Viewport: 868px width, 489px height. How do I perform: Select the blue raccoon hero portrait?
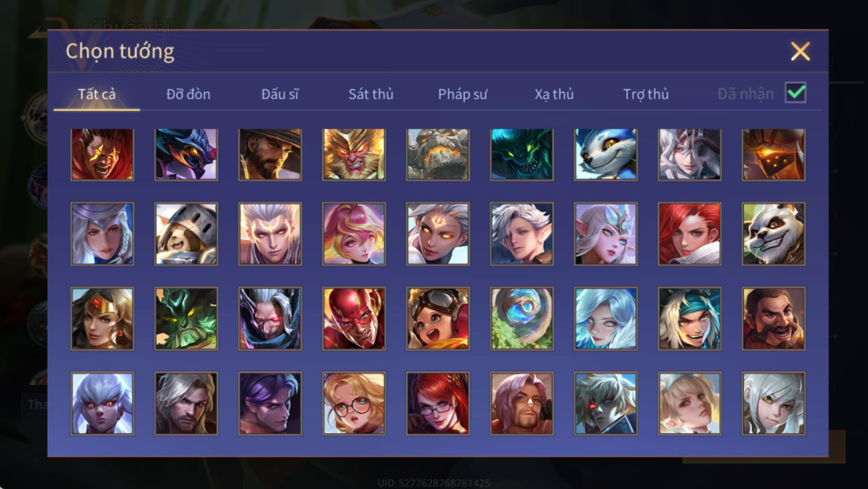coord(606,155)
